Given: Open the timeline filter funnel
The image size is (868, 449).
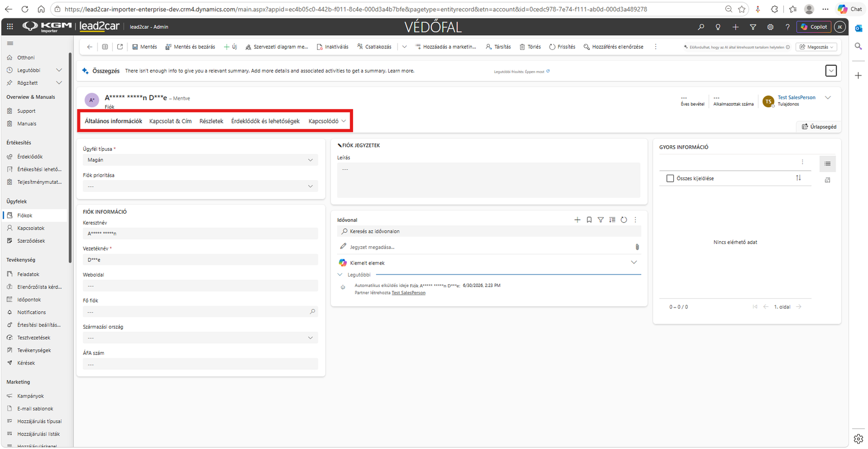Looking at the screenshot, I should (601, 220).
